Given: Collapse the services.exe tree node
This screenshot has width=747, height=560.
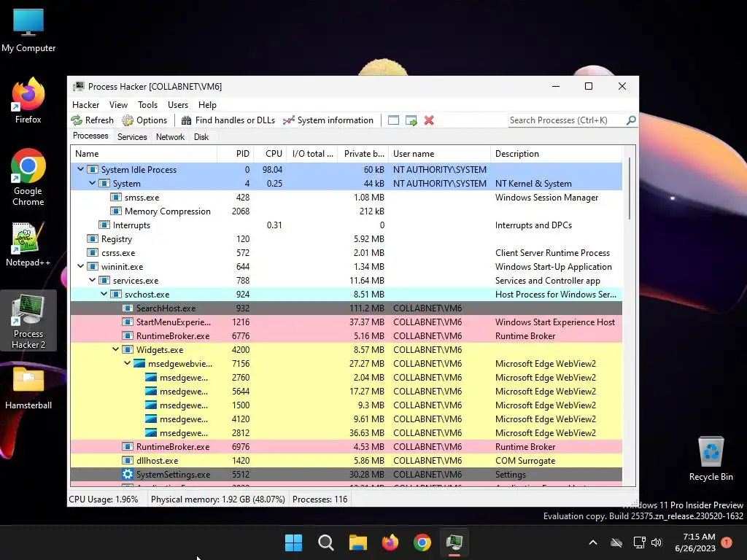Looking at the screenshot, I should pos(93,281).
